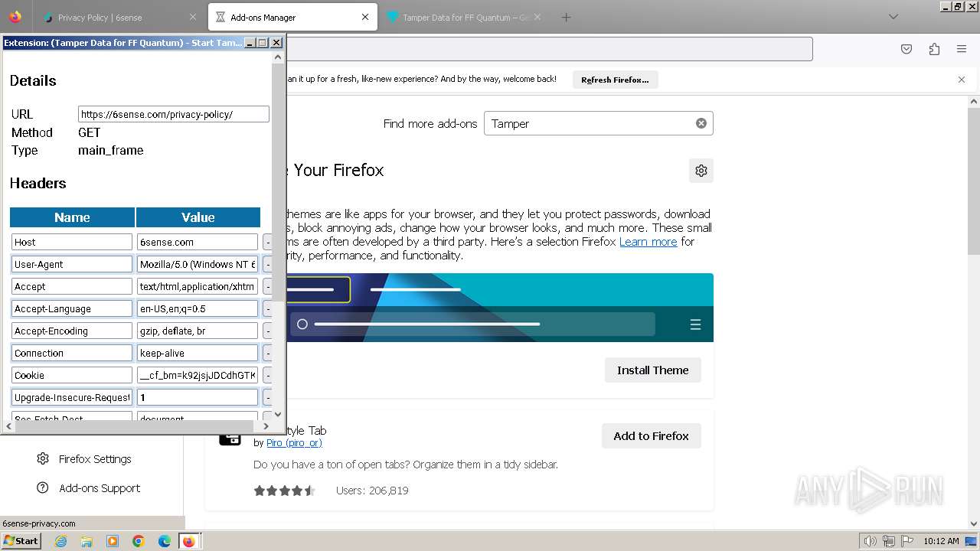Switch to Privacy Policy 6sense tab
This screenshot has width=980, height=551.
(x=119, y=17)
